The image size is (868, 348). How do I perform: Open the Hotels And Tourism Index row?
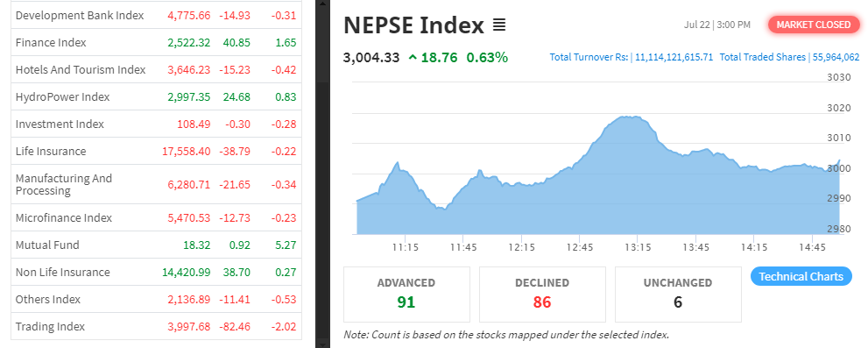tap(156, 70)
